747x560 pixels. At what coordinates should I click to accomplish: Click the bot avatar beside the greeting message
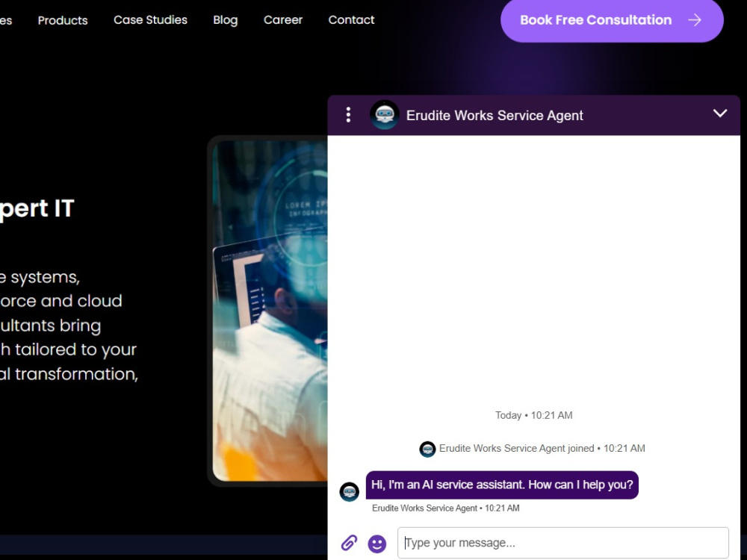pos(349,491)
